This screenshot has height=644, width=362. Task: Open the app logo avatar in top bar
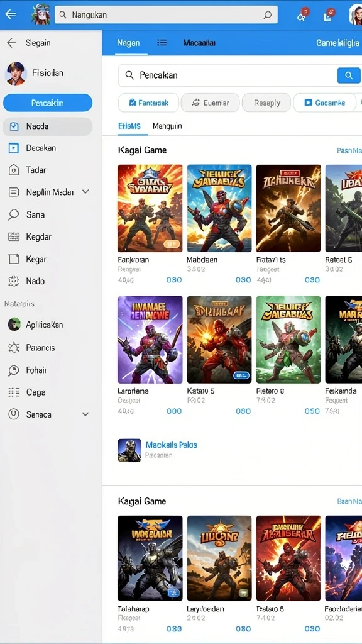[x=40, y=14]
